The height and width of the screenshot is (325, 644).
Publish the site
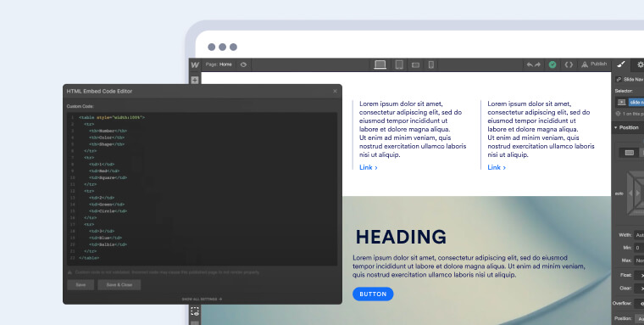594,64
